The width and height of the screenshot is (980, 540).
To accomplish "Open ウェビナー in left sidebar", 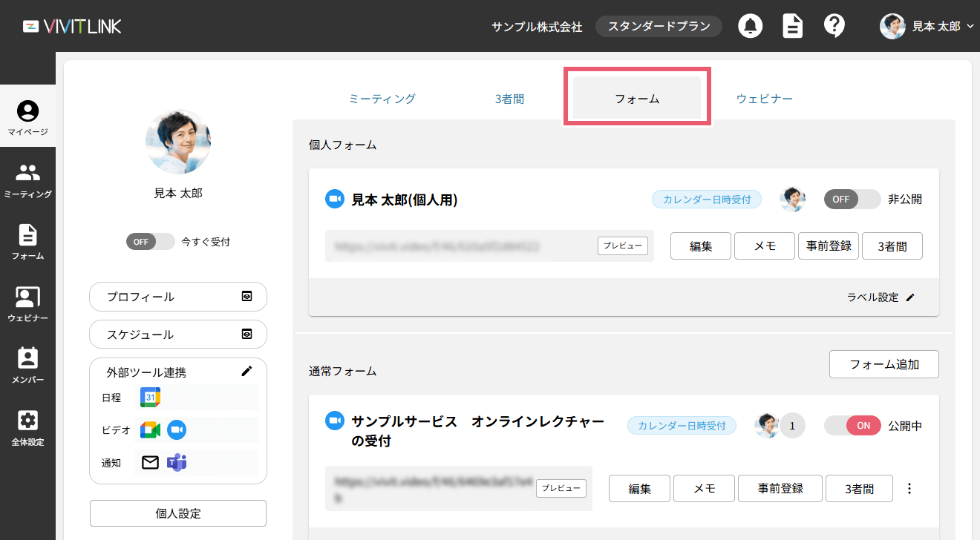I will (x=27, y=304).
